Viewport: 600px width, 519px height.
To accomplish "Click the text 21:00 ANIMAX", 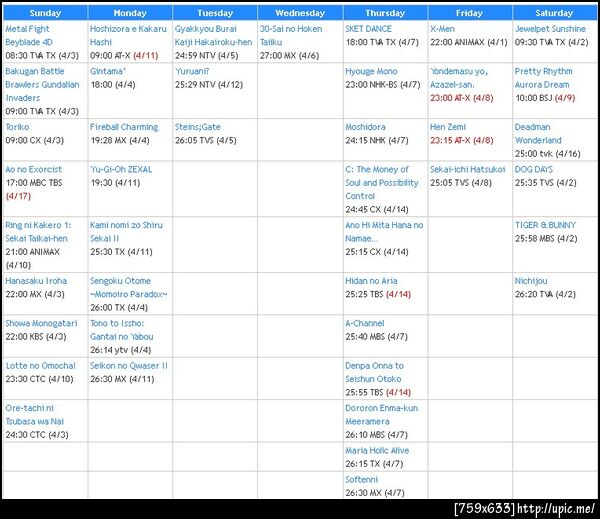I will (x=33, y=252).
